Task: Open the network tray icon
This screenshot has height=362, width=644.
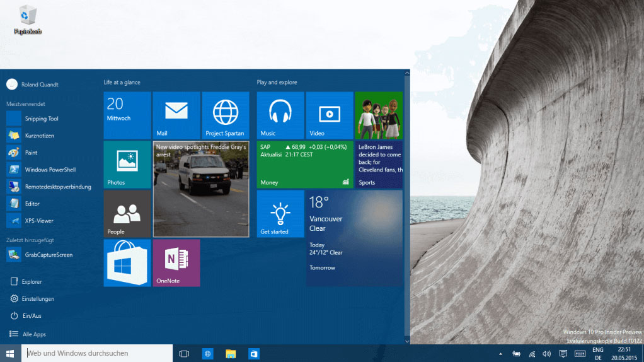Action: pos(532,354)
